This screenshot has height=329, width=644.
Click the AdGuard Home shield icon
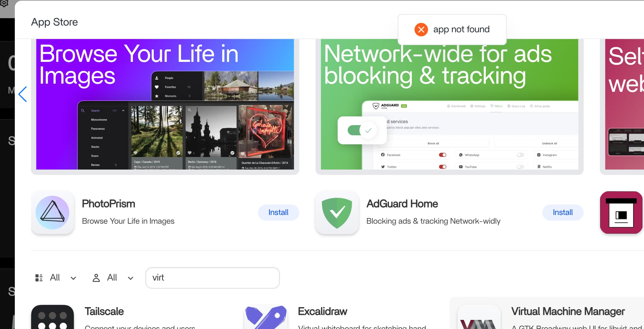pyautogui.click(x=337, y=213)
